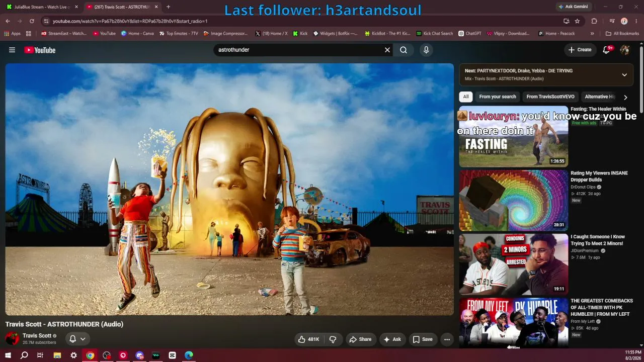
Task: Switch to the JuliaBlue Stream browser tab
Action: click(x=42, y=7)
